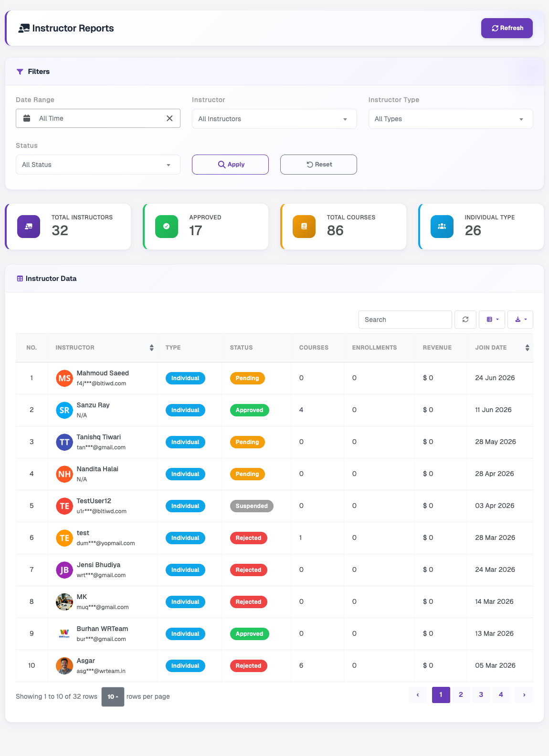Open the All Status dropdown
The image size is (549, 756).
[98, 165]
